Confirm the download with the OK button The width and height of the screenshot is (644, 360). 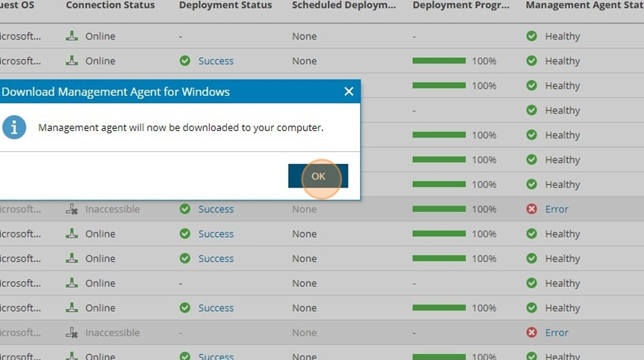click(318, 176)
